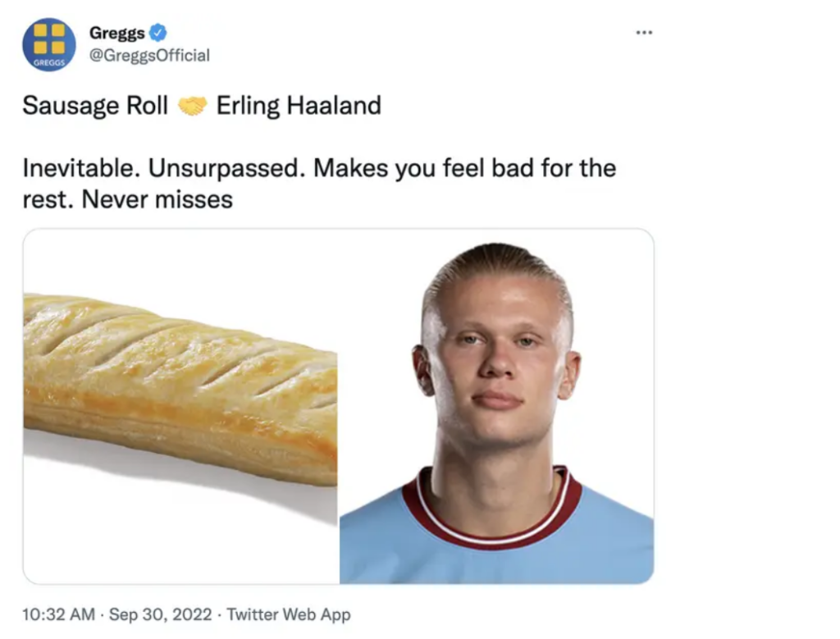Click the 10:32 AM timestamp
Image resolution: width=840 pixels, height=639 pixels.
59,614
